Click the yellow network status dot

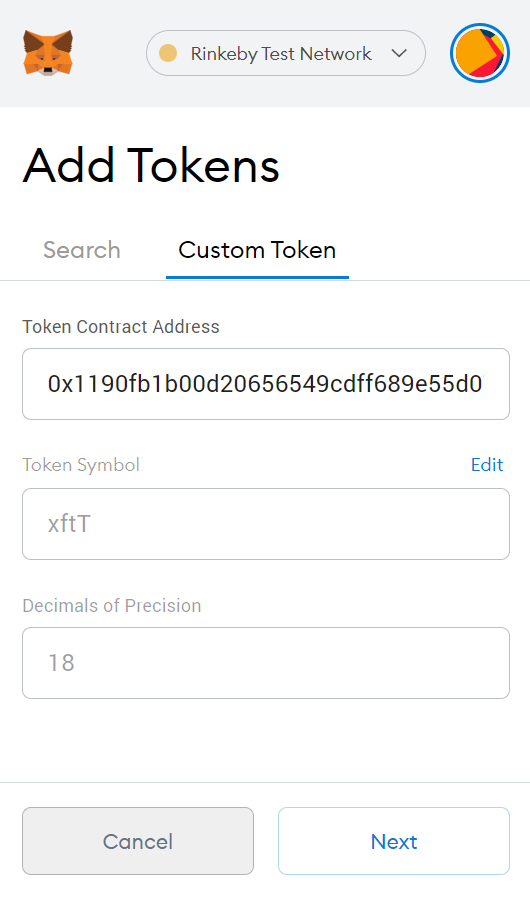[x=168, y=53]
